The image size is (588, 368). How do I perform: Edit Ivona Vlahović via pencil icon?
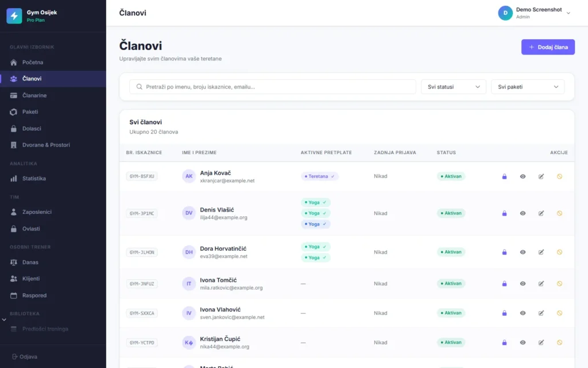(x=541, y=313)
